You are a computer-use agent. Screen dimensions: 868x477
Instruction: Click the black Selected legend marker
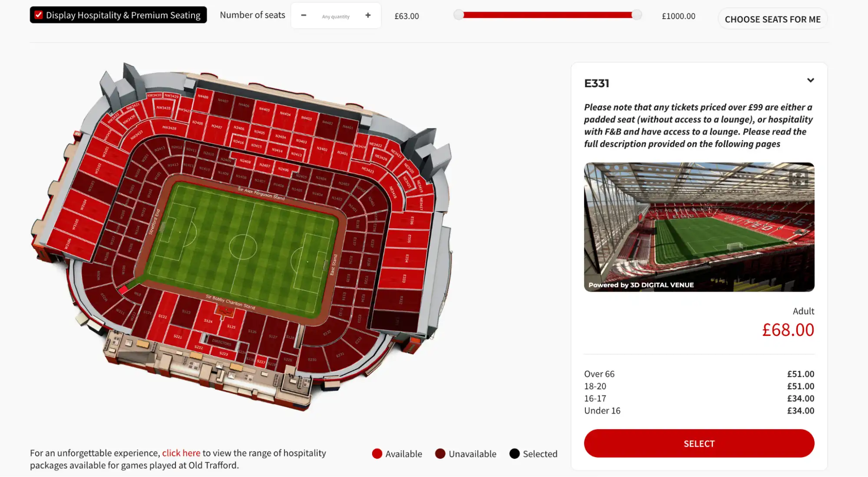515,454
